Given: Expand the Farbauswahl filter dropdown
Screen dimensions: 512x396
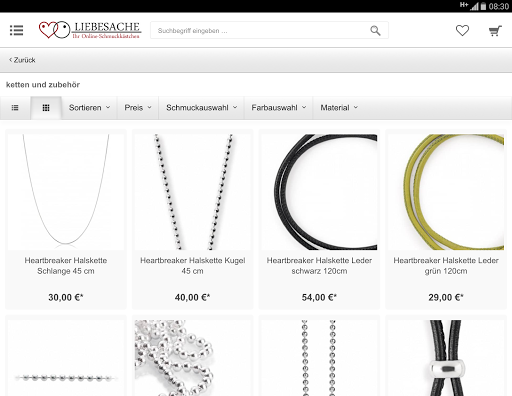Looking at the screenshot, I should pos(279,108).
